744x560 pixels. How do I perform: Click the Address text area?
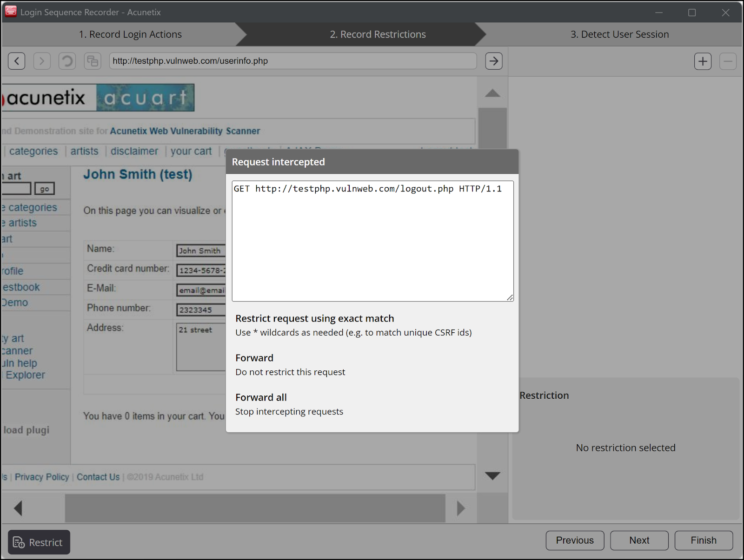pos(201,347)
